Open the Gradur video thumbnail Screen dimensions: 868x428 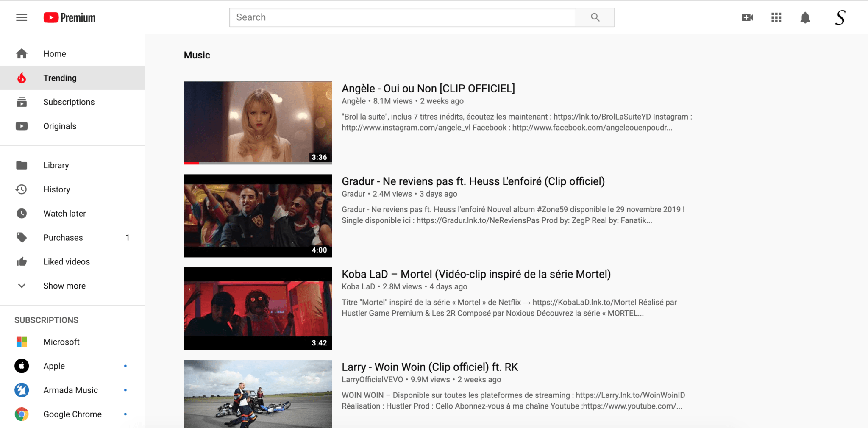pyautogui.click(x=258, y=216)
